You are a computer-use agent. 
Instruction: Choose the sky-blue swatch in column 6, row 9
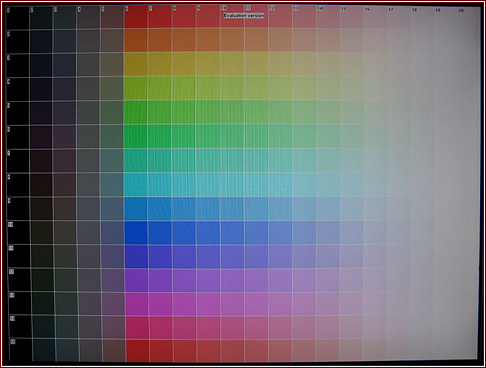point(136,209)
